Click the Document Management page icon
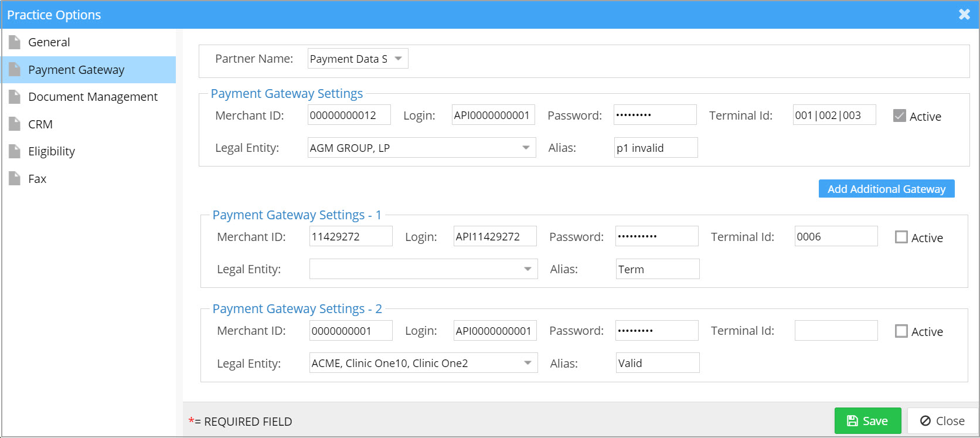This screenshot has width=980, height=438. point(15,97)
